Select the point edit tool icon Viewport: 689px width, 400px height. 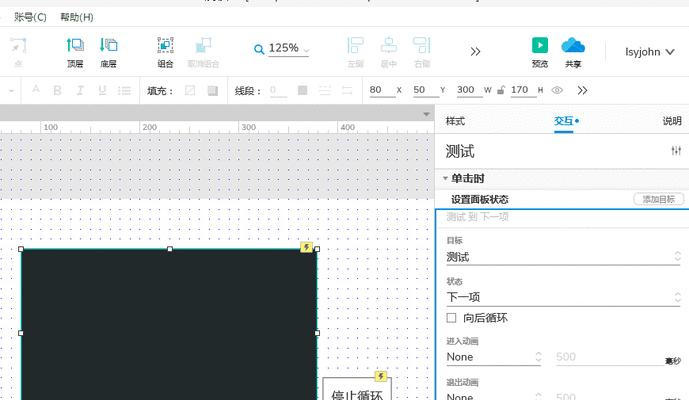pos(18,46)
